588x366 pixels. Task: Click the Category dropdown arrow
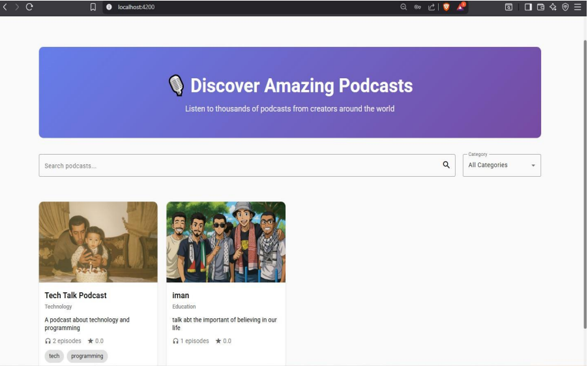(533, 166)
